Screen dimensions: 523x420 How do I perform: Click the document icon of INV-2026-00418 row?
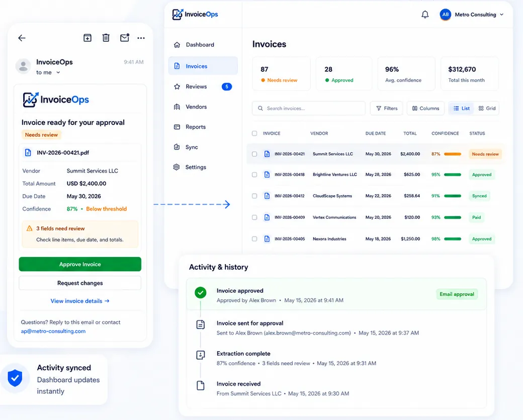pos(267,175)
